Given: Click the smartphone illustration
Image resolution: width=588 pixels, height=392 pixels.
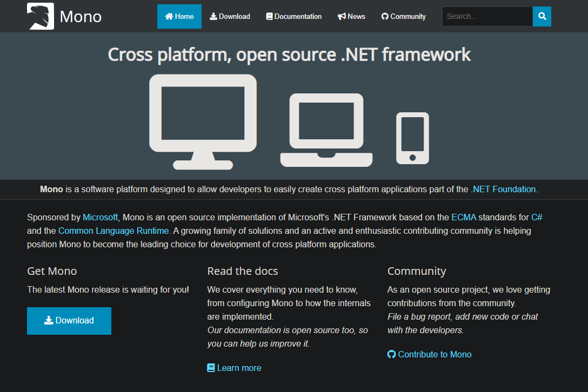Looking at the screenshot, I should (x=412, y=138).
